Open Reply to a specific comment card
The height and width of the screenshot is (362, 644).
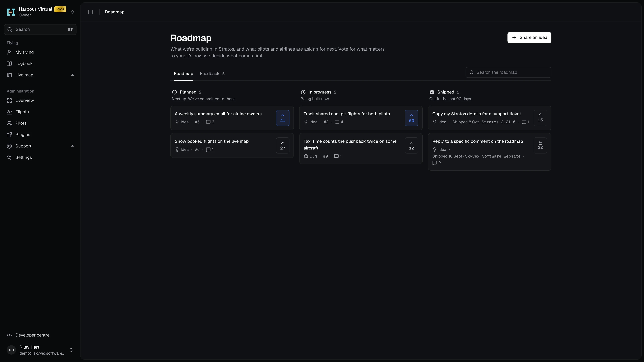point(489,152)
